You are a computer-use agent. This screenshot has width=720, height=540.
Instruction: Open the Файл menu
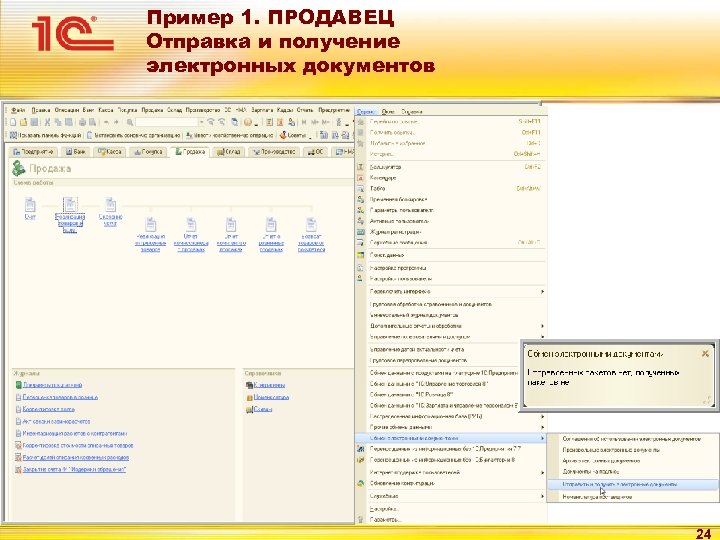tap(18, 110)
